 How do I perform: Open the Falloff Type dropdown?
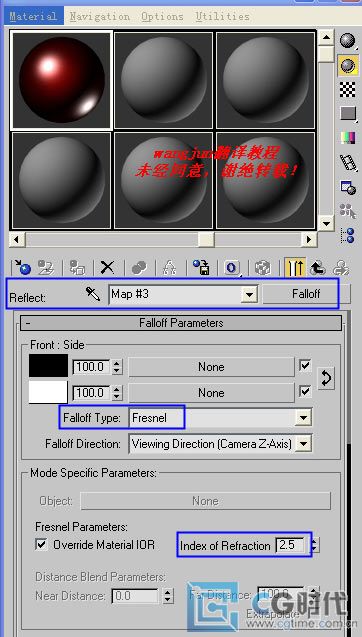[x=303, y=418]
